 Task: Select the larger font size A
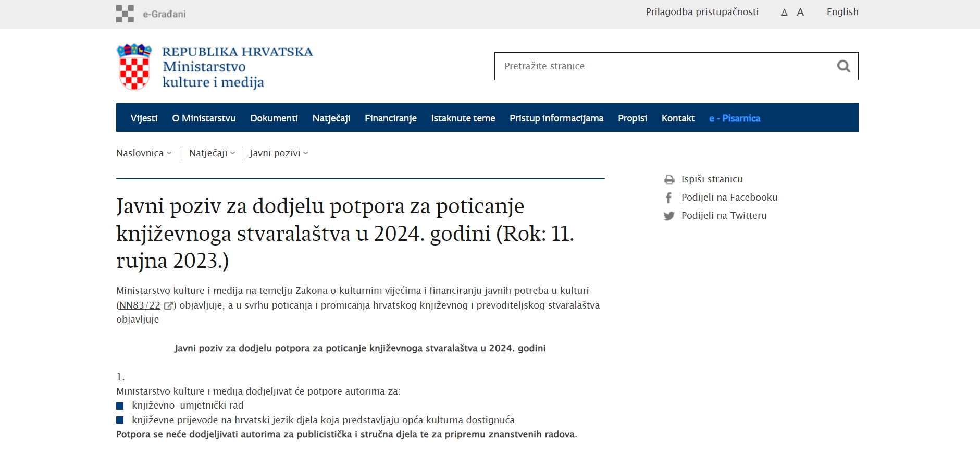(x=800, y=12)
